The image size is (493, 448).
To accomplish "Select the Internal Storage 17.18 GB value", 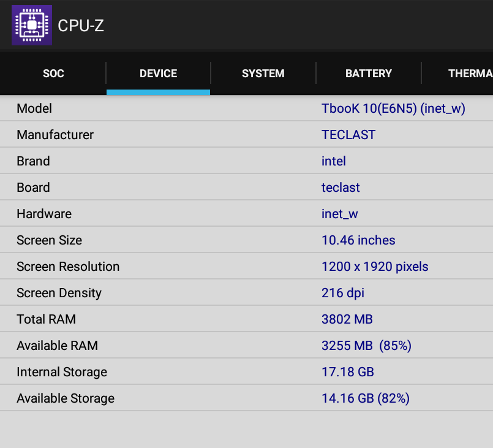I will tap(347, 372).
